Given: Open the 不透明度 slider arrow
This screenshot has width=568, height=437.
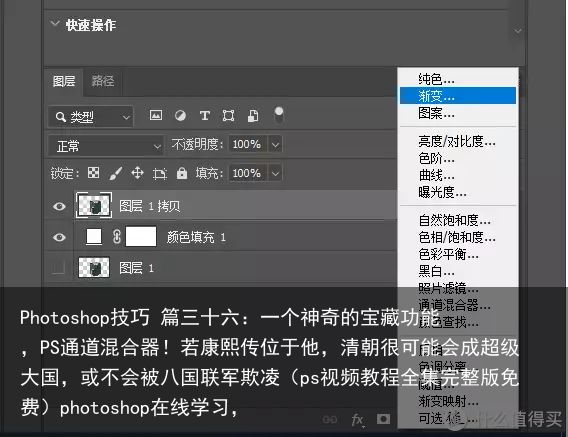Looking at the screenshot, I should point(275,144).
